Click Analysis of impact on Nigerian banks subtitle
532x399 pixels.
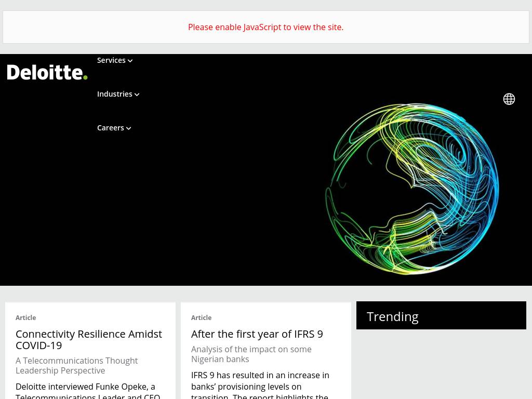[x=251, y=354]
